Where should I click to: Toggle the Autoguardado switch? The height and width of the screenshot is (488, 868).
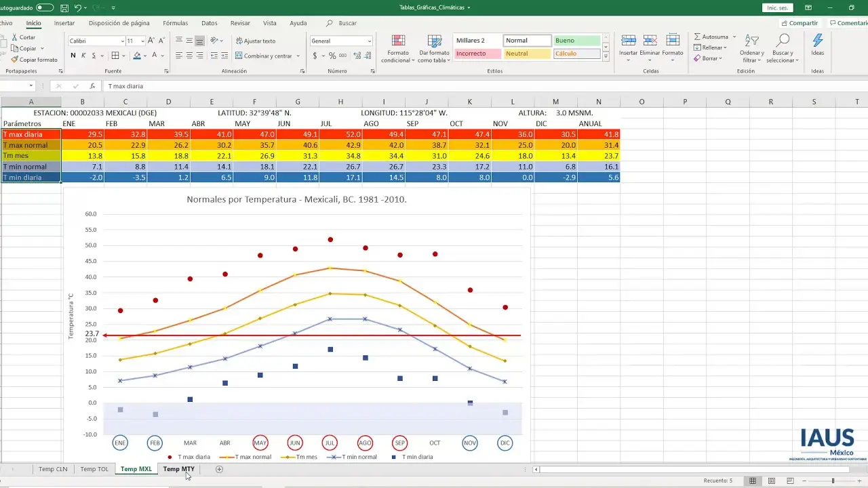click(45, 7)
